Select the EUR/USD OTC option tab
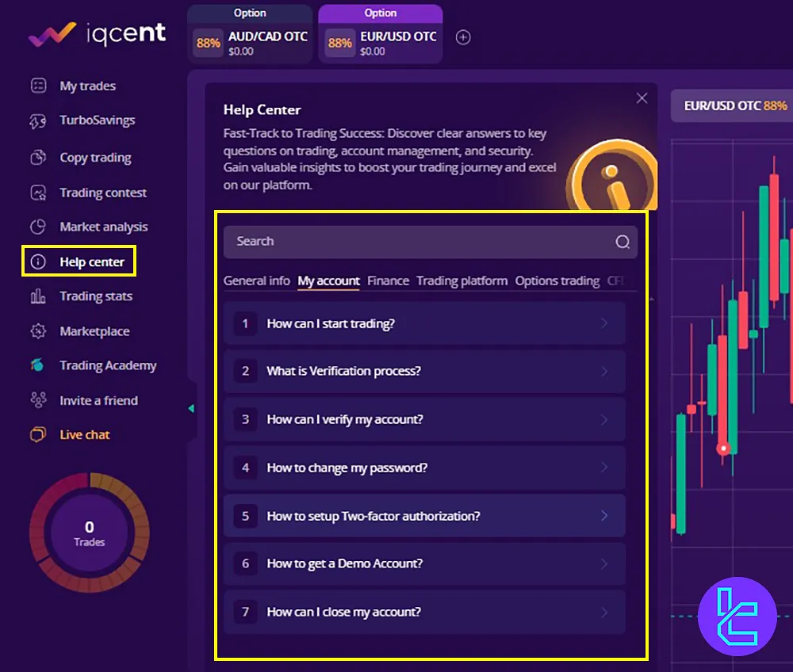Image resolution: width=793 pixels, height=672 pixels. click(381, 34)
